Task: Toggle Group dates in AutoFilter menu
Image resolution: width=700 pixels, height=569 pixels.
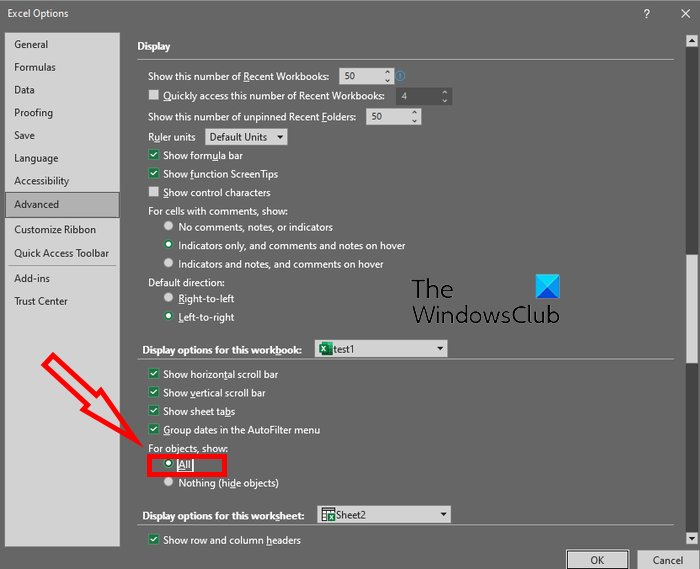Action: point(154,429)
